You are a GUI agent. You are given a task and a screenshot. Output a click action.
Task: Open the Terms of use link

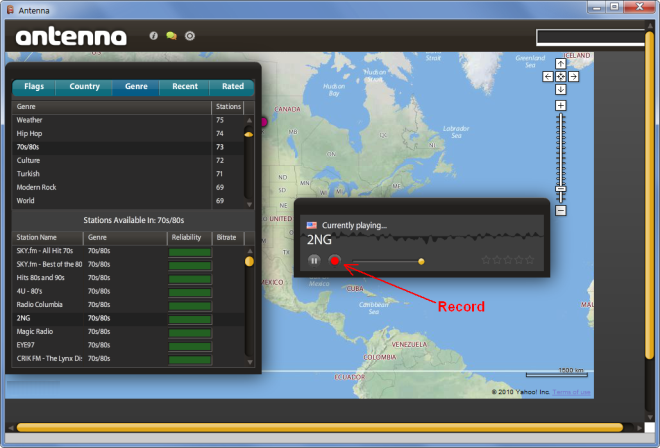(571, 392)
